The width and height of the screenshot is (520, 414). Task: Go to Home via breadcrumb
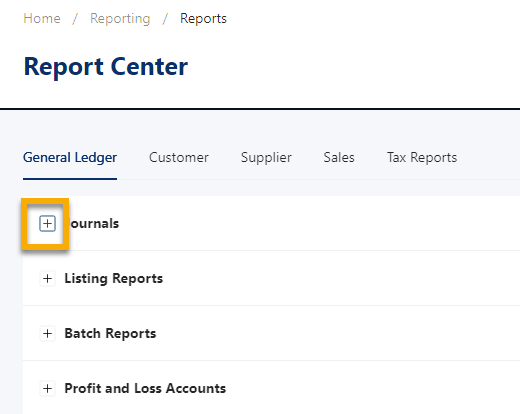click(42, 18)
